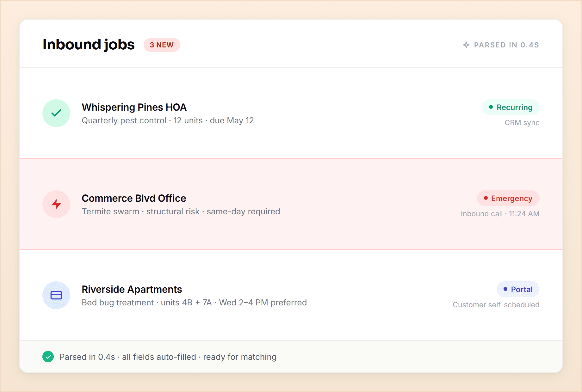Click the green check circle in footer
The height and width of the screenshot is (392, 582).
pyautogui.click(x=48, y=357)
